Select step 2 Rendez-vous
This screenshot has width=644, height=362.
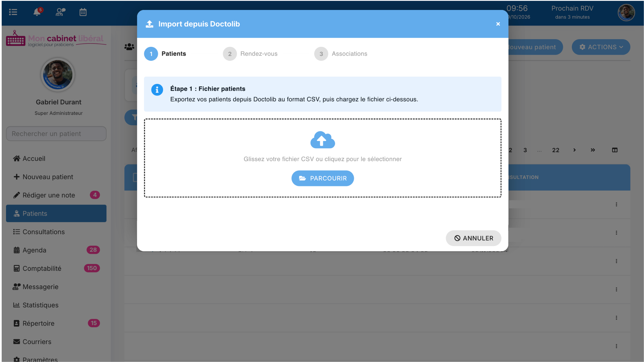(250, 54)
